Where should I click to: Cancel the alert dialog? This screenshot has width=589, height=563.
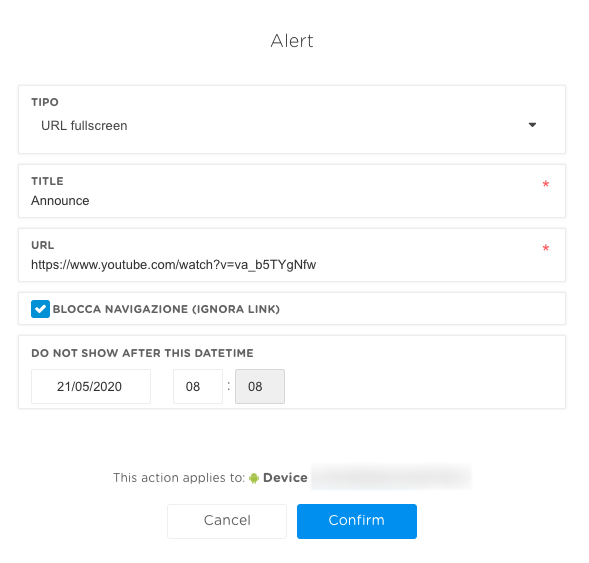click(x=227, y=521)
